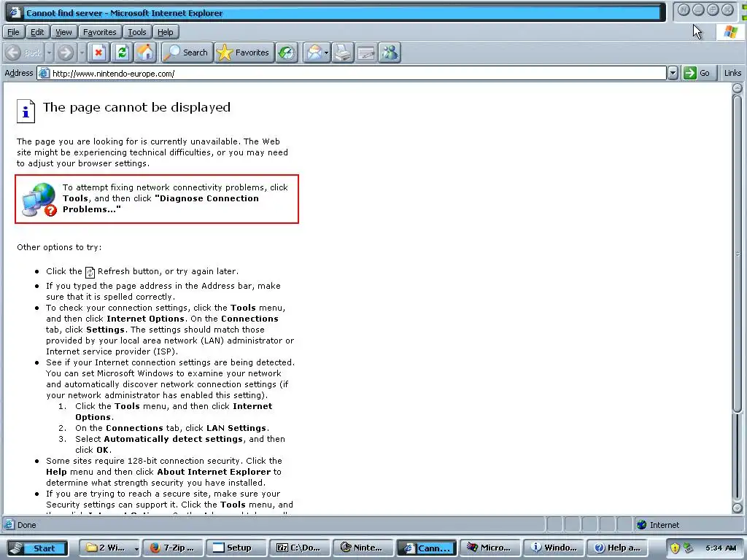Viewport: 747px width, 560px height.
Task: Click the network globe question icon
Action: click(x=39, y=199)
